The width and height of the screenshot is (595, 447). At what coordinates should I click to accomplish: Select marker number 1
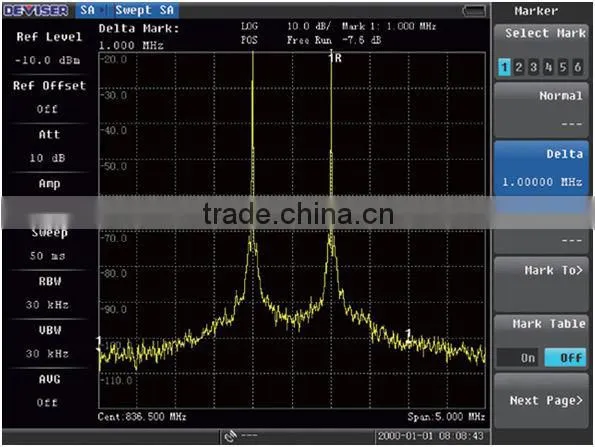point(504,68)
